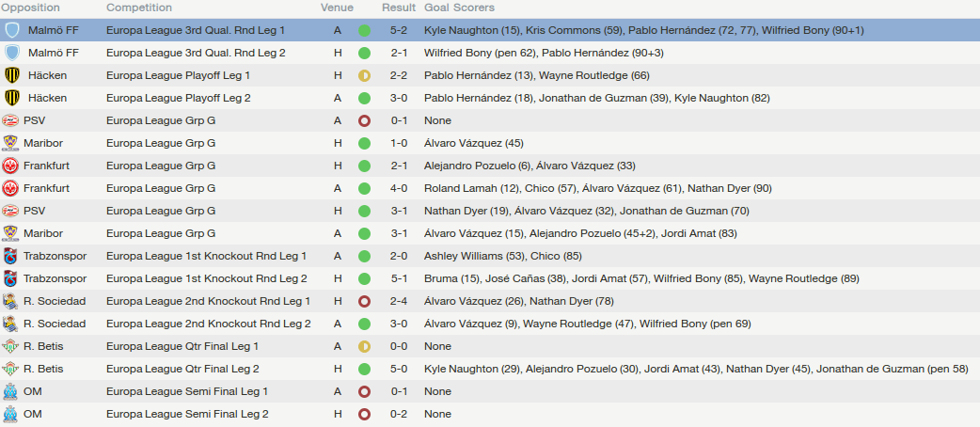The image size is (980, 427).
Task: Click the Goal Scorers column header
Action: 459,8
